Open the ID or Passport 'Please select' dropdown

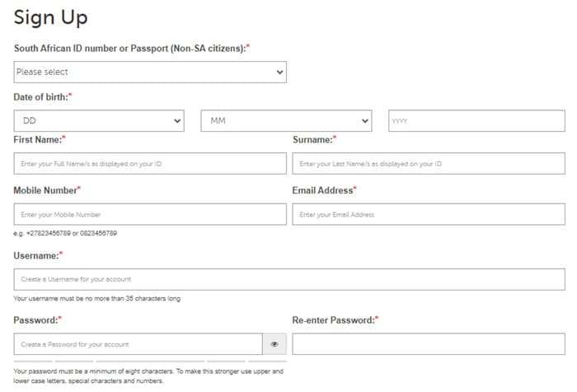150,72
